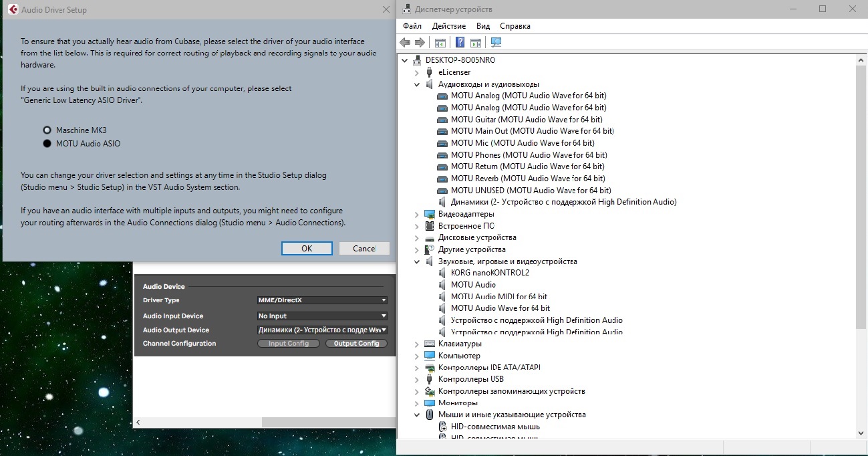Open the Файл menu in Device Manager
Viewport: 868px width, 456px height.
(x=412, y=26)
